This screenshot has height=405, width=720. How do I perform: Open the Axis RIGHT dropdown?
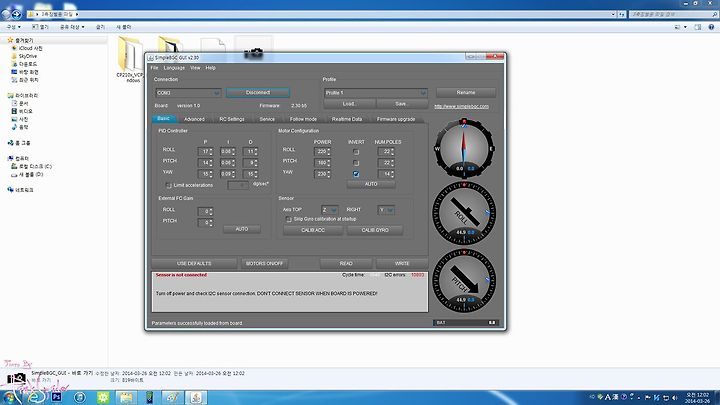386,210
